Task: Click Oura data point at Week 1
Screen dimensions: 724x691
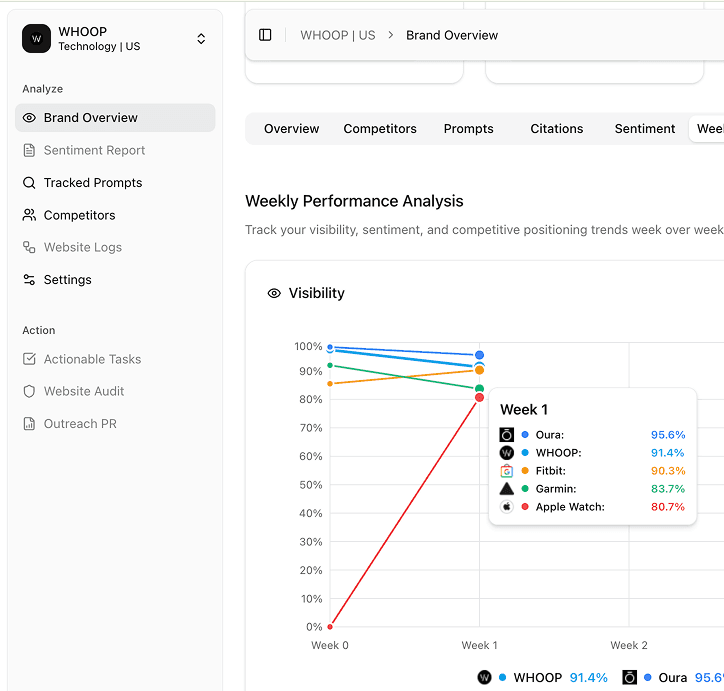Action: pos(479,355)
